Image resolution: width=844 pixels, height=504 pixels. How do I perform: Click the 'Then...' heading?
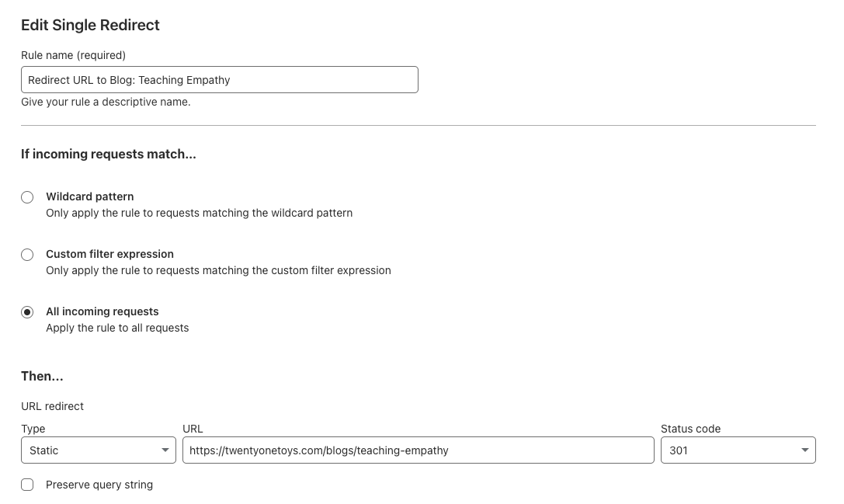42,377
